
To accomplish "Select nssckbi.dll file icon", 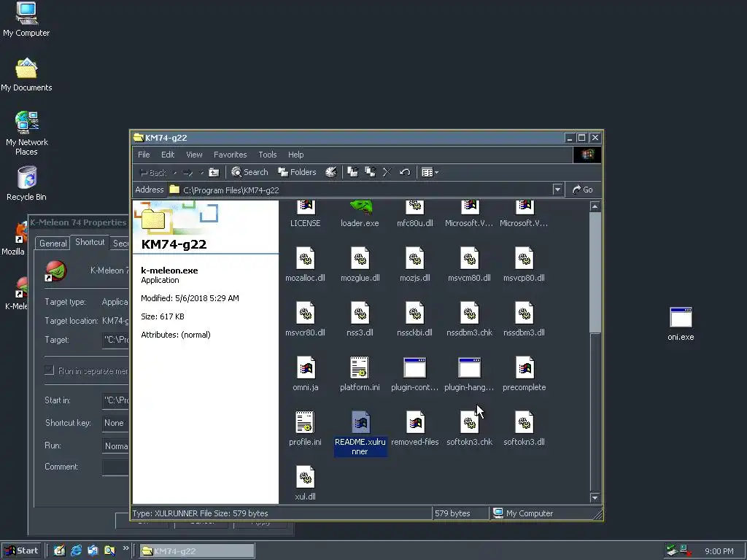I will [x=415, y=314].
